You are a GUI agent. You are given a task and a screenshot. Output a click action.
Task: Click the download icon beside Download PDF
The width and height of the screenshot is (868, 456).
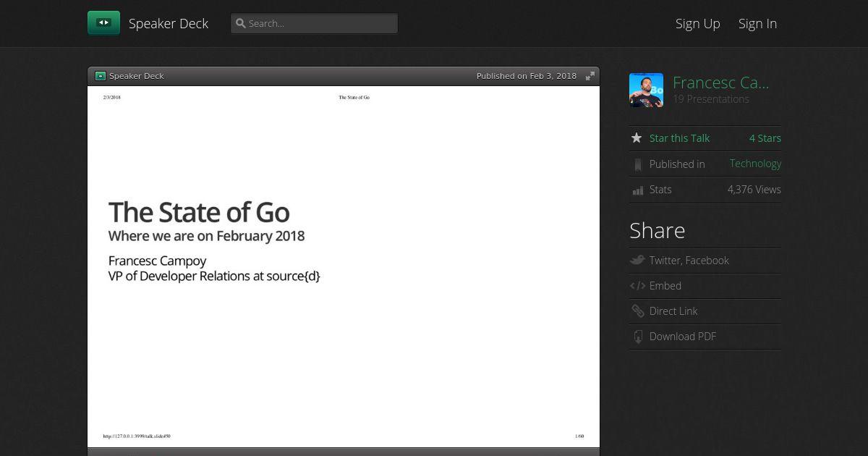coord(637,337)
